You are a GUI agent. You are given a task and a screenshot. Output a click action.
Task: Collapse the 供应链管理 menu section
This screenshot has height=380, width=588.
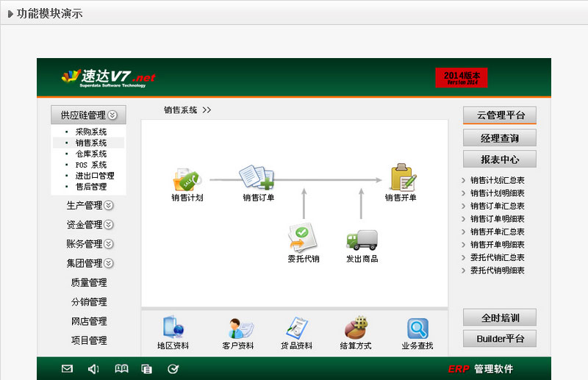(x=112, y=115)
